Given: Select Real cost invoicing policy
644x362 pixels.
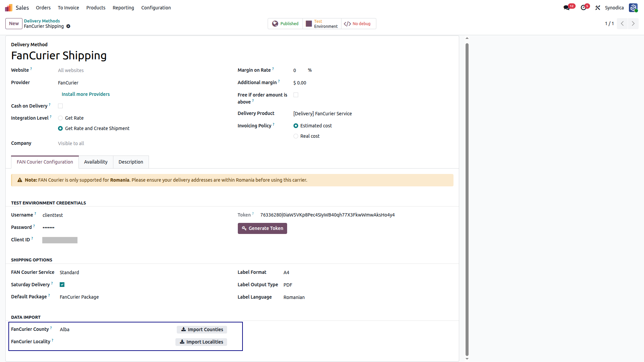Looking at the screenshot, I should [296, 136].
